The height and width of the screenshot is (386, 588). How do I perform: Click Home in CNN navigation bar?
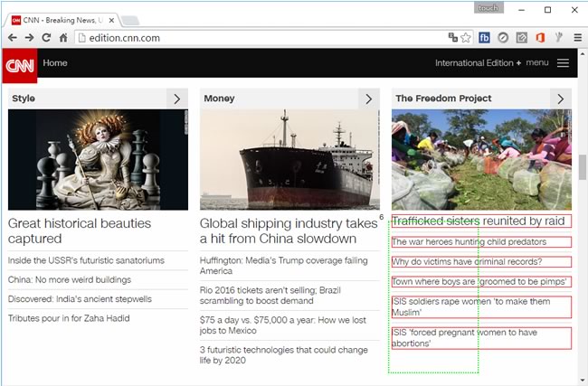55,63
